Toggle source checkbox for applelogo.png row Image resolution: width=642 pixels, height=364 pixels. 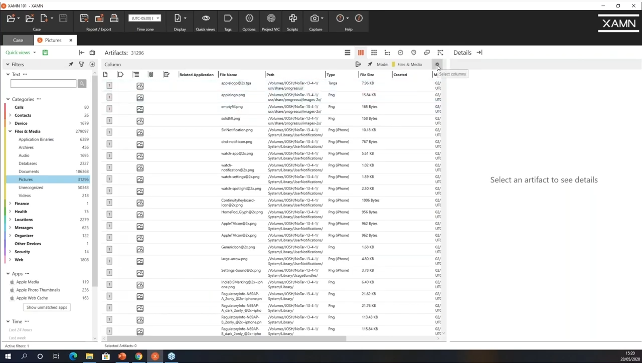[x=109, y=97]
